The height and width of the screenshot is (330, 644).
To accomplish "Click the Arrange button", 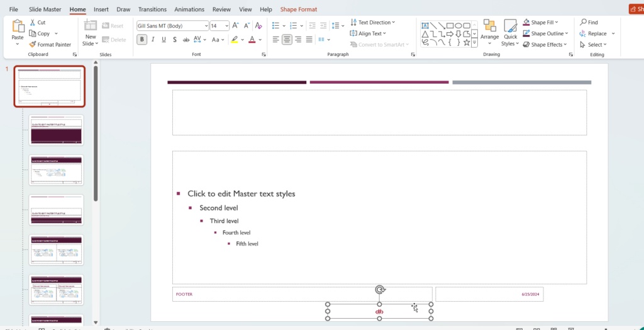I will [489, 31].
